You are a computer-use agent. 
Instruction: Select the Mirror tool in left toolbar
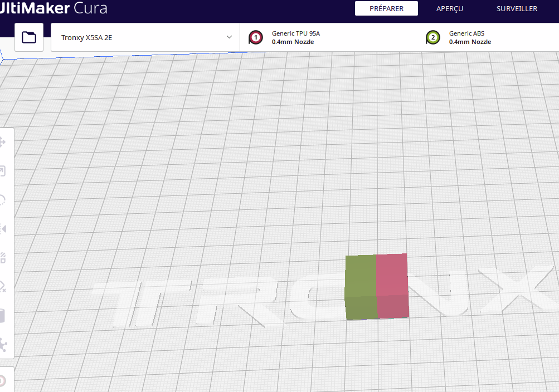click(x=3, y=229)
